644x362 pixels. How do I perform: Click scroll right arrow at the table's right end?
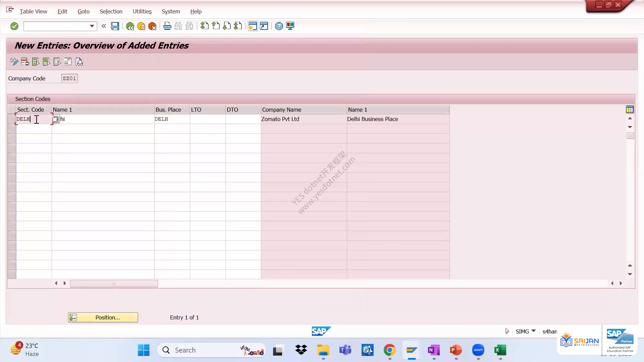pyautogui.click(x=621, y=283)
